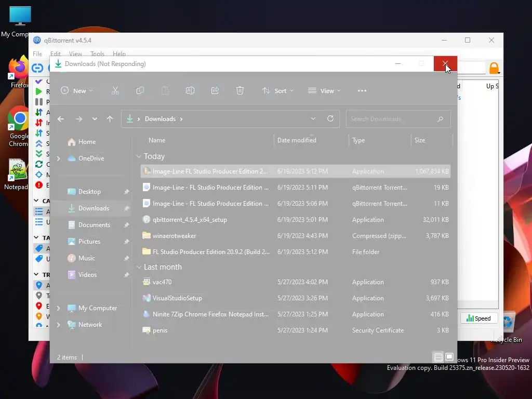532x399 pixels.
Task: Click the Copy icon in the Explorer toolbar
Action: 140,90
